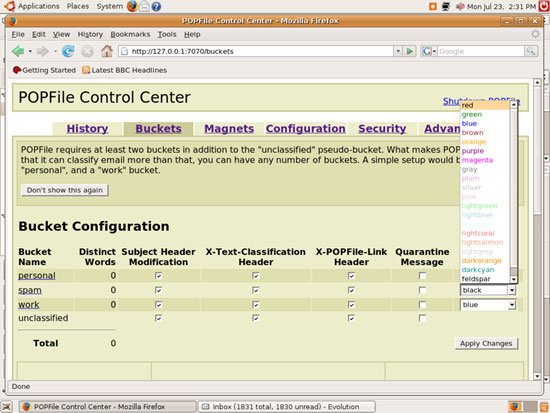The height and width of the screenshot is (413, 550).
Task: Click the orange update notifier icon
Action: [433, 6]
